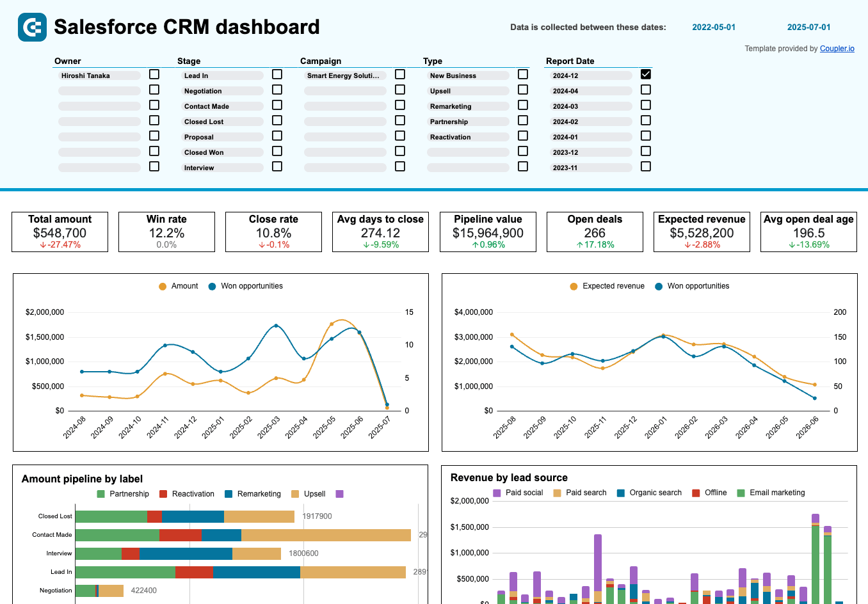Uncheck the 2024-12 report date checkbox

(x=646, y=74)
